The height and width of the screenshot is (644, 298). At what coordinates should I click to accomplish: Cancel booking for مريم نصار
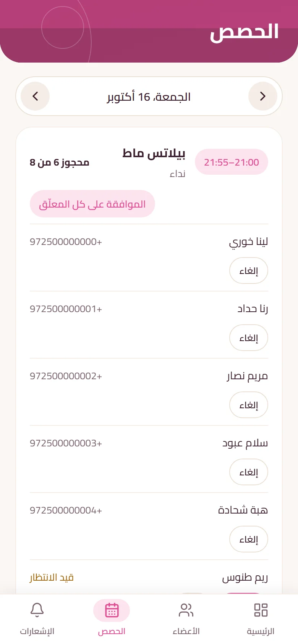click(249, 405)
